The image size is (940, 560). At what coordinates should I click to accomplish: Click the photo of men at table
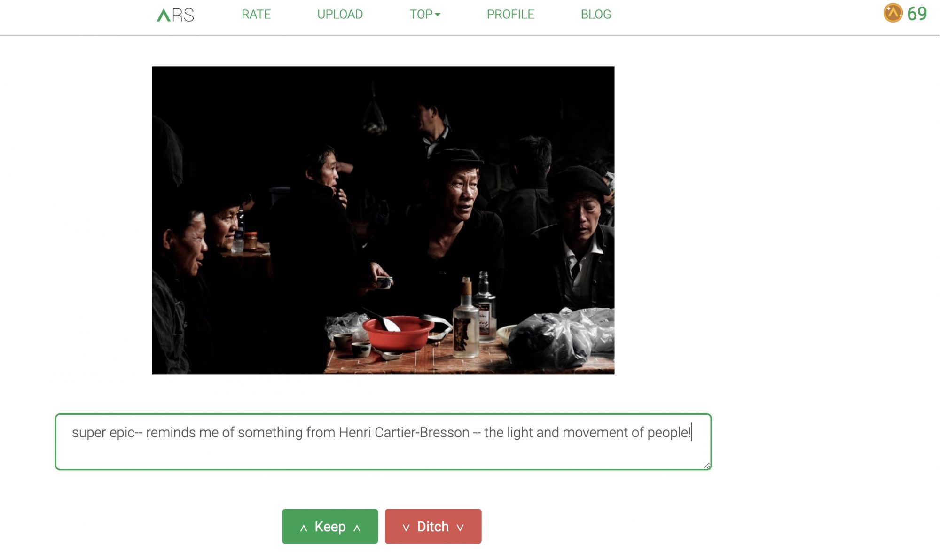tap(383, 220)
